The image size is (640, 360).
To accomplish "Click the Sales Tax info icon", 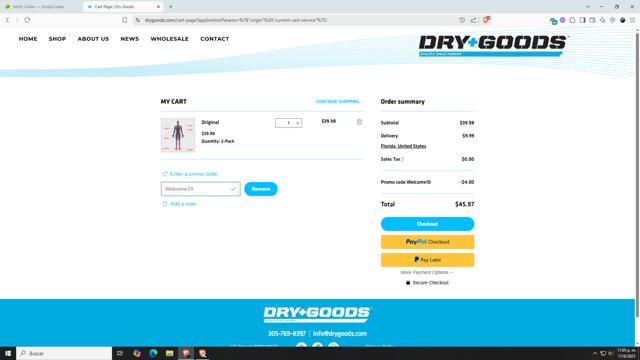I will 403,159.
